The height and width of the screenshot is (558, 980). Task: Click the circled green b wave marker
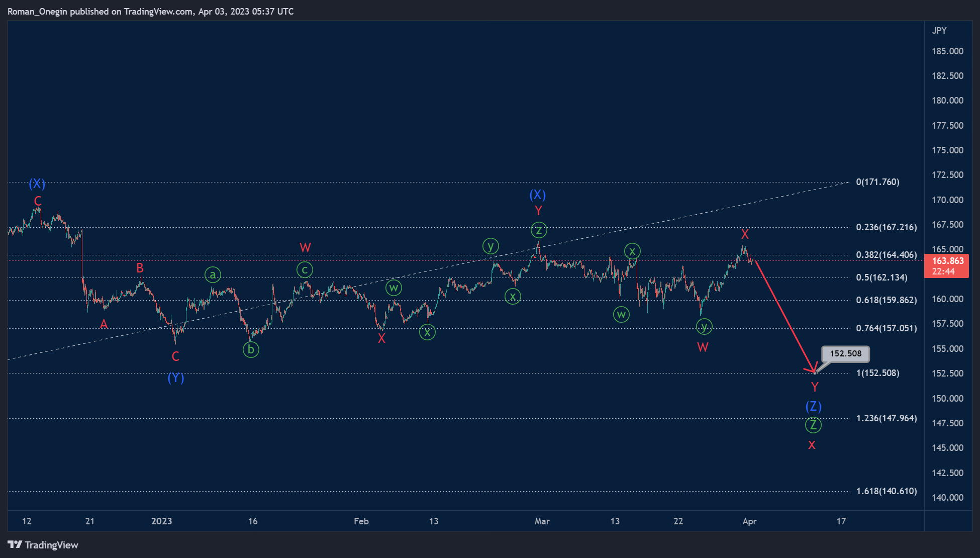[x=251, y=349]
